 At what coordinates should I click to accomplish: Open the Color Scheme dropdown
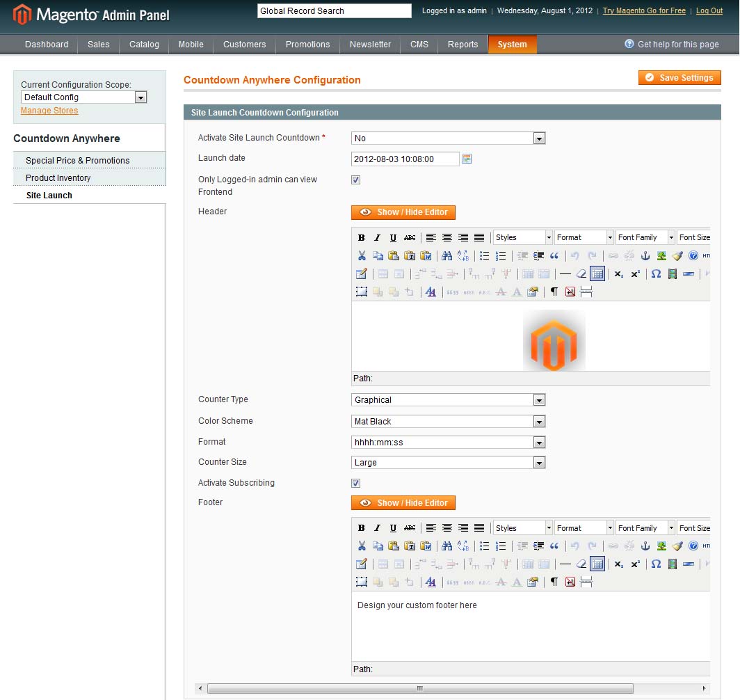coord(449,422)
